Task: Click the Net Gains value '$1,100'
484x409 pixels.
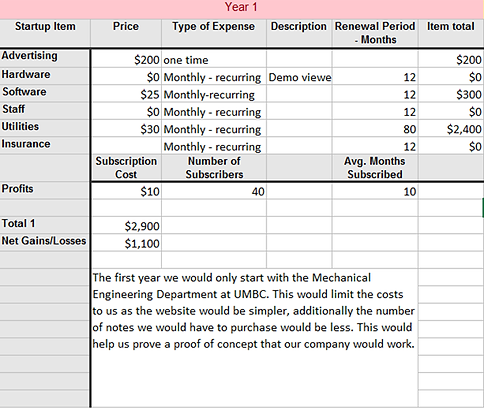Action: [x=126, y=243]
